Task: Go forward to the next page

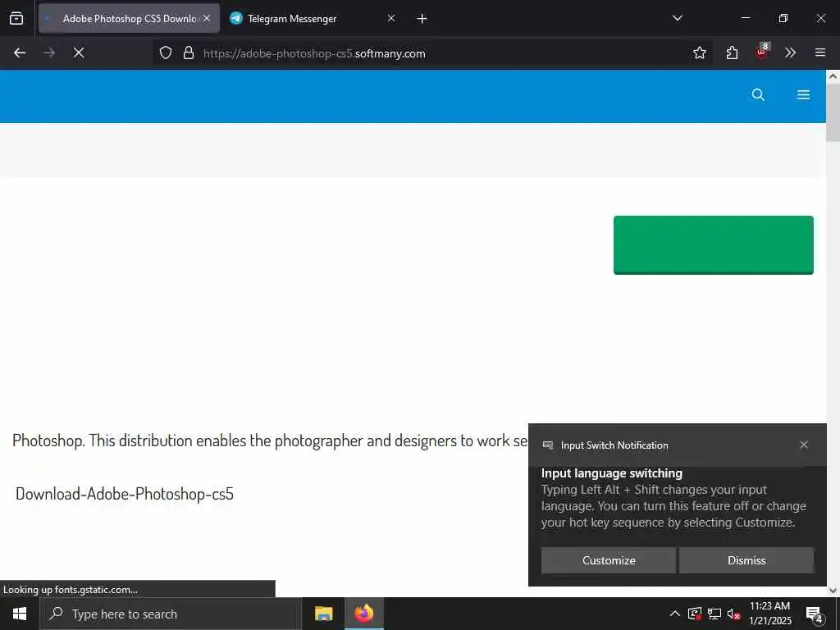Action: (x=49, y=52)
